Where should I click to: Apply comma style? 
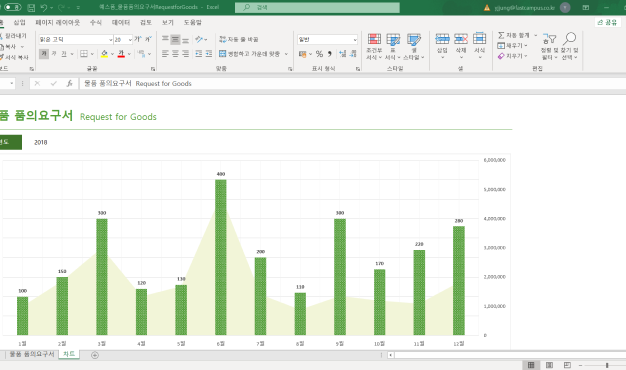coord(330,53)
